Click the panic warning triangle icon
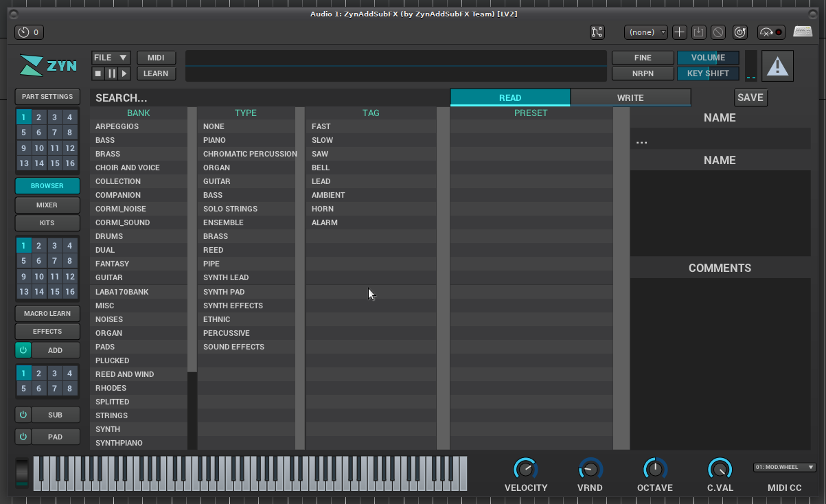This screenshot has height=504, width=826. (x=777, y=66)
